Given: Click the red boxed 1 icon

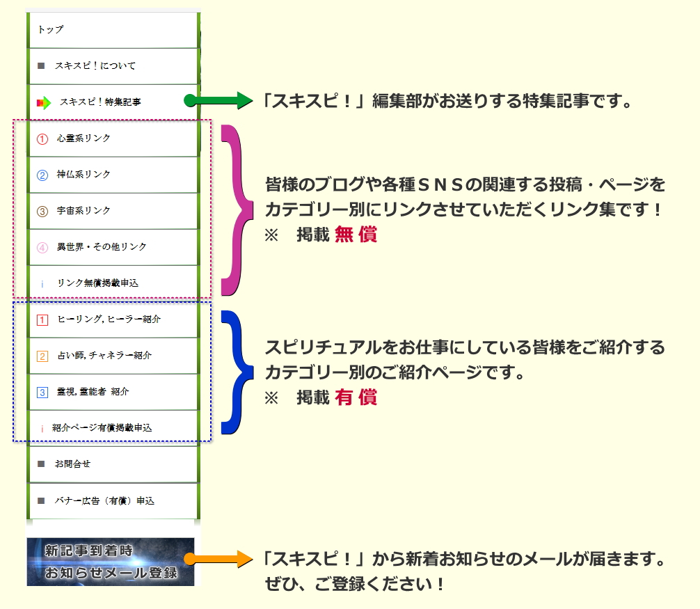Looking at the screenshot, I should pos(42,319).
